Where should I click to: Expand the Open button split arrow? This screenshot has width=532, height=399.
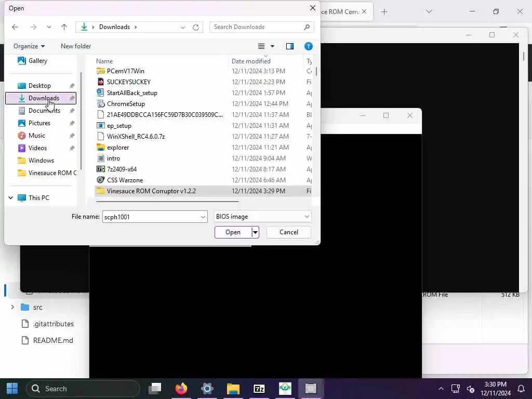coord(255,232)
